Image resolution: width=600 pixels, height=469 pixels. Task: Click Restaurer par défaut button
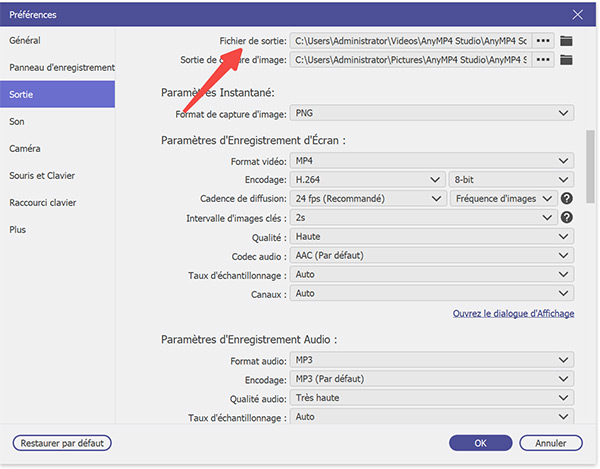[61, 442]
